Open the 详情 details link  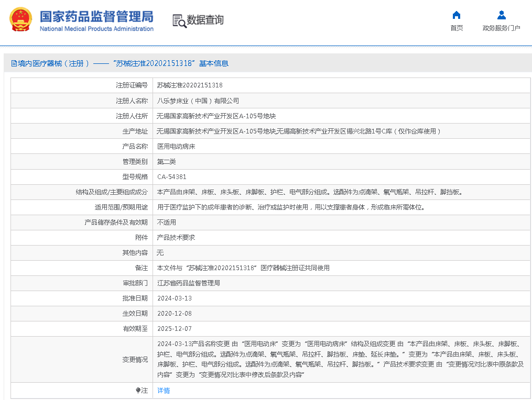(164, 391)
